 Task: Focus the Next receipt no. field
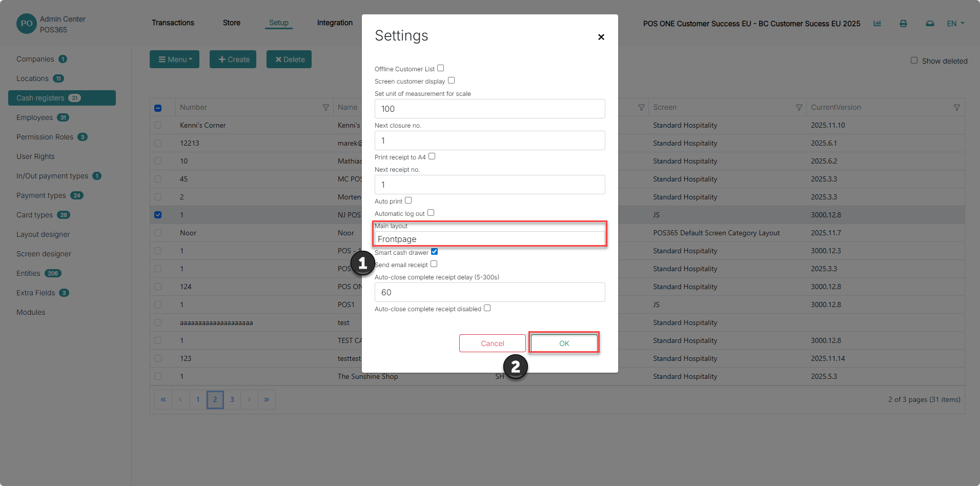[489, 185]
